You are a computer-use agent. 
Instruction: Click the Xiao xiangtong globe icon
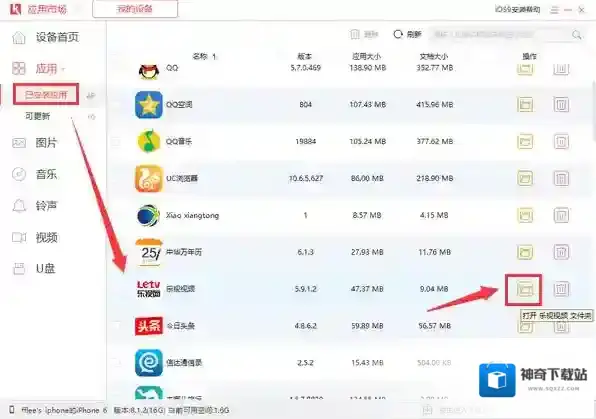[x=148, y=215]
